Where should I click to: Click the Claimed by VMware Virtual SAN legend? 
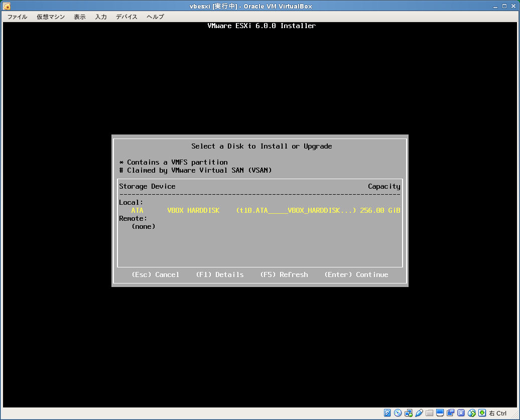point(195,171)
